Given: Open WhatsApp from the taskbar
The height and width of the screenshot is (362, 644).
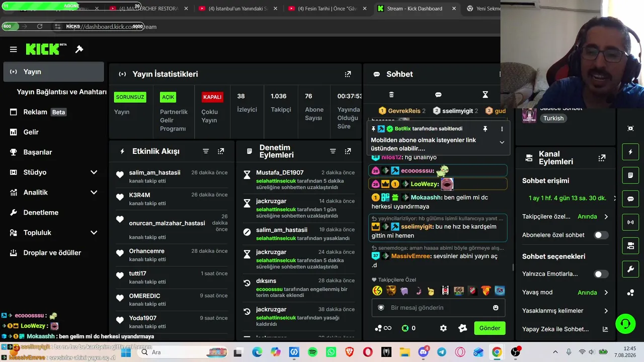Looking at the screenshot, I should tap(331, 352).
